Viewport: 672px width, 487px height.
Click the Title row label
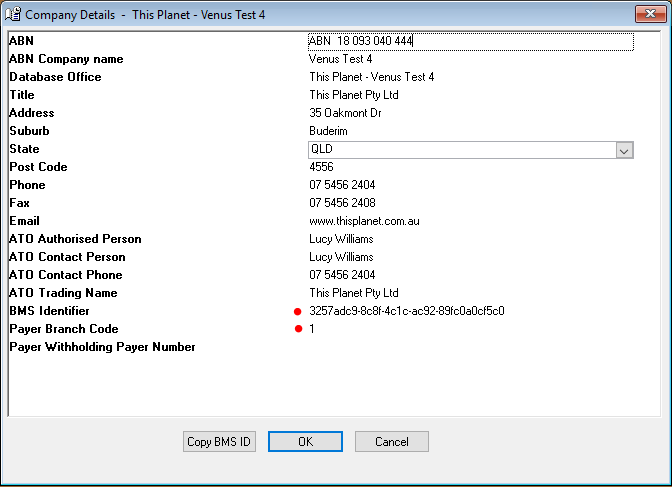click(22, 95)
